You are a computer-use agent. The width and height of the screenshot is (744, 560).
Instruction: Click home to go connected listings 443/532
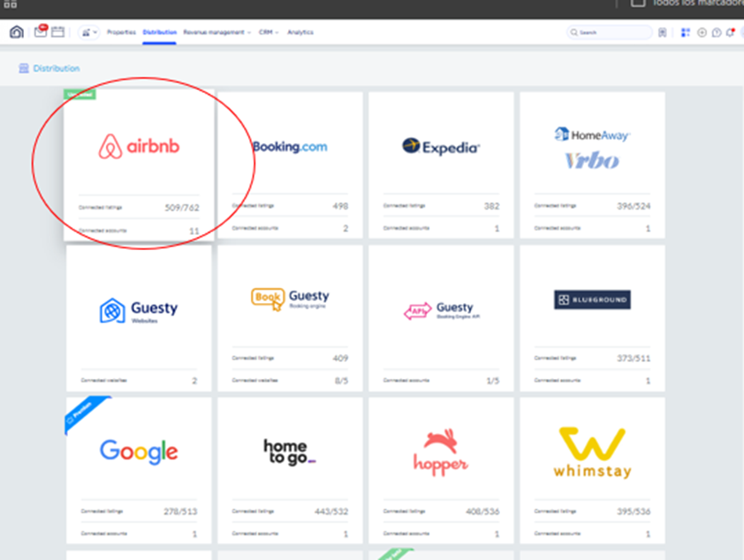(x=331, y=511)
